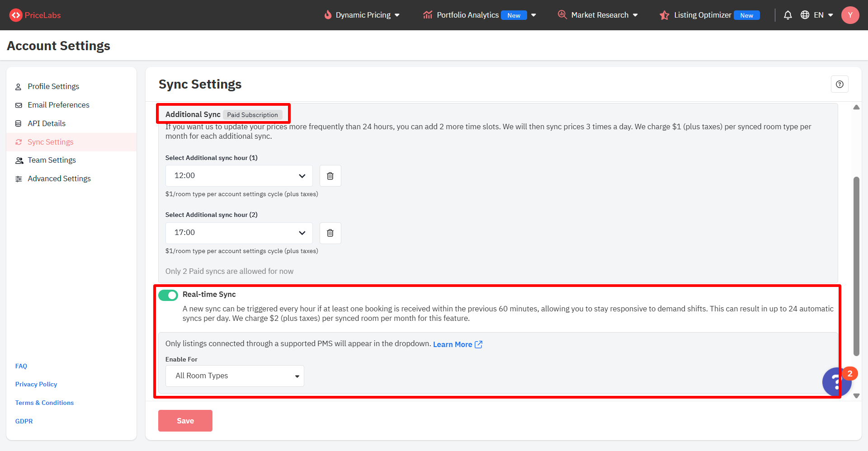The height and width of the screenshot is (451, 868).
Task: Expand the 17:00 sync hour dropdown
Action: (x=239, y=233)
